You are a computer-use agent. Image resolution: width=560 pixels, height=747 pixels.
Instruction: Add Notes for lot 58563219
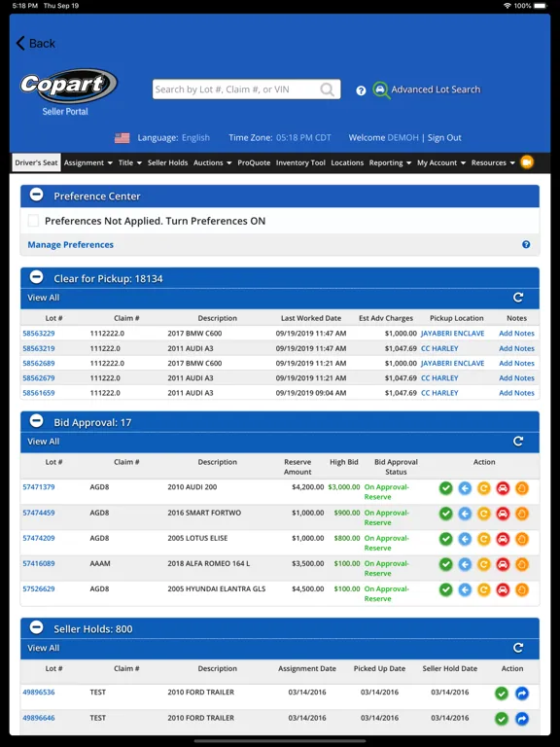click(516, 348)
